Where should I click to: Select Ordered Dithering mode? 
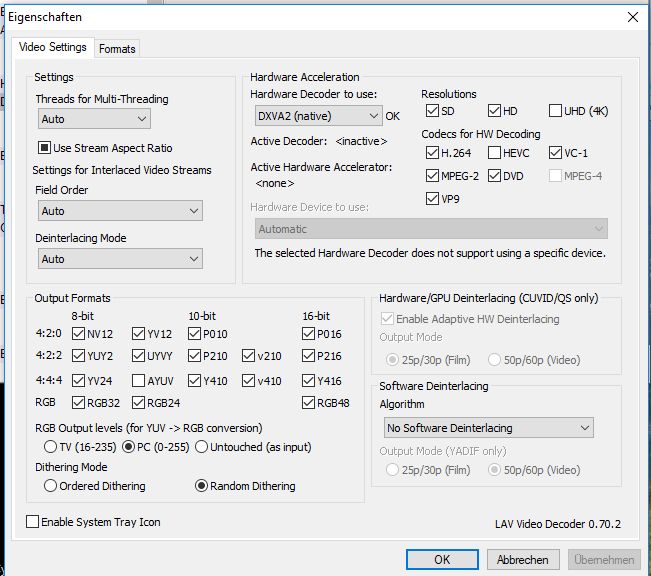pyautogui.click(x=49, y=486)
